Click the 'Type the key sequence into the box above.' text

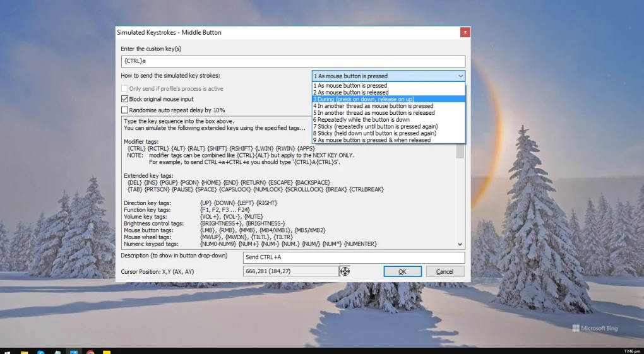179,121
